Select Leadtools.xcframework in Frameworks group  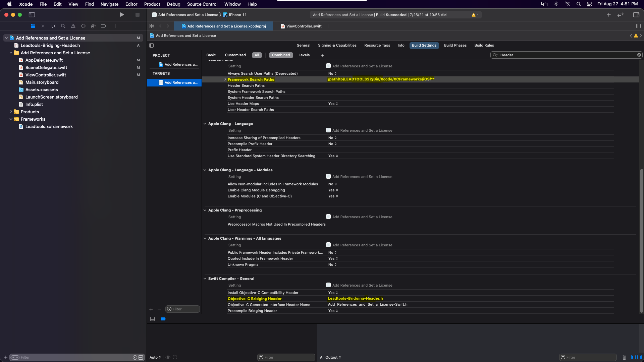pyautogui.click(x=49, y=126)
